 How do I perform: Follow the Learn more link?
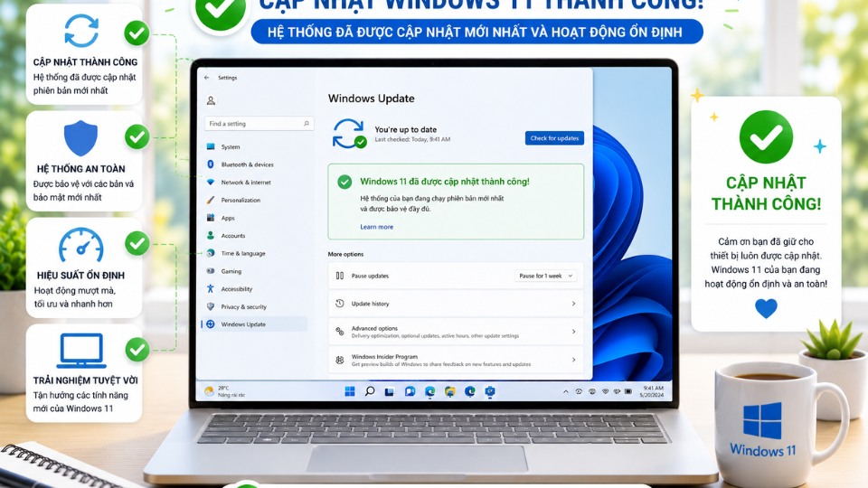point(376,227)
